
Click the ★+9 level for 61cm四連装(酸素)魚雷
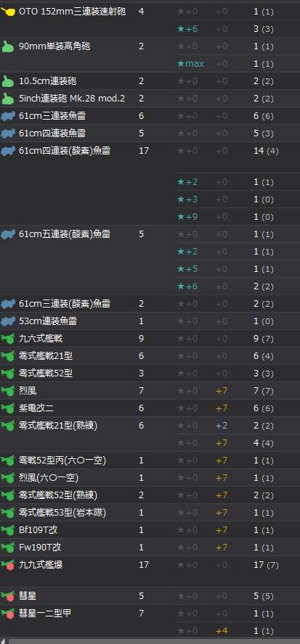(187, 216)
